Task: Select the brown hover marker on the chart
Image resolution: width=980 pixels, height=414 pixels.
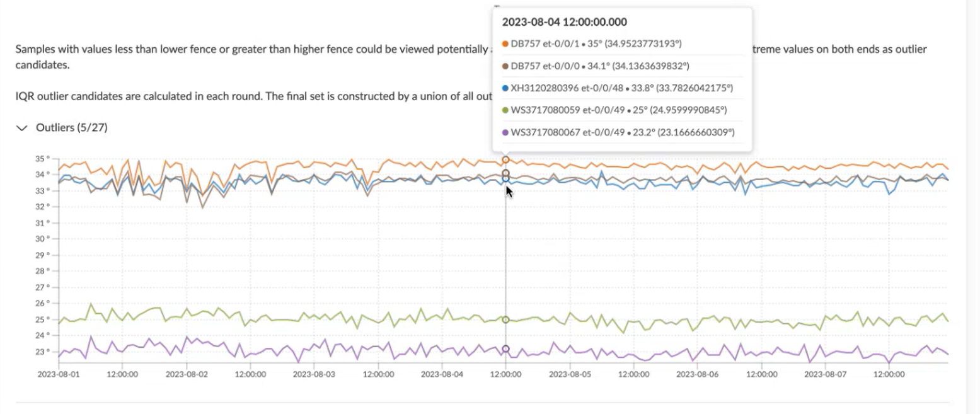Action: click(505, 173)
